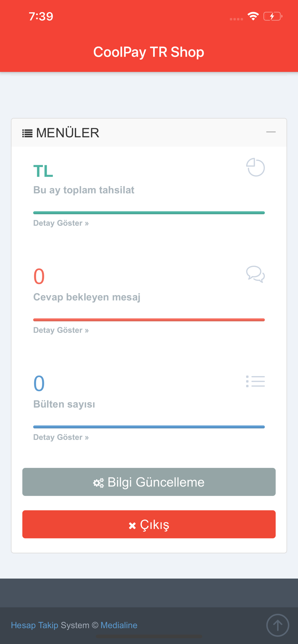Click the bullet list icon for bülten
The image size is (298, 644).
(x=255, y=381)
